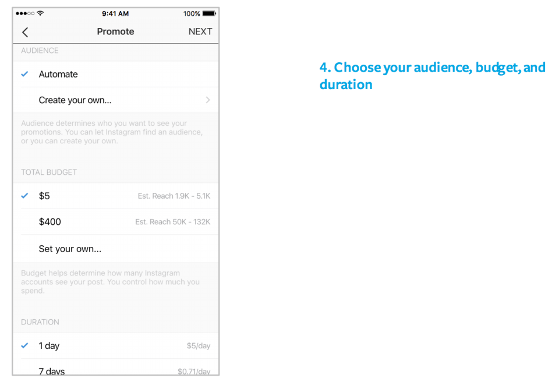This screenshot has height=392, width=559.
Task: Click the checkmark beside $5 budget
Action: tap(24, 196)
